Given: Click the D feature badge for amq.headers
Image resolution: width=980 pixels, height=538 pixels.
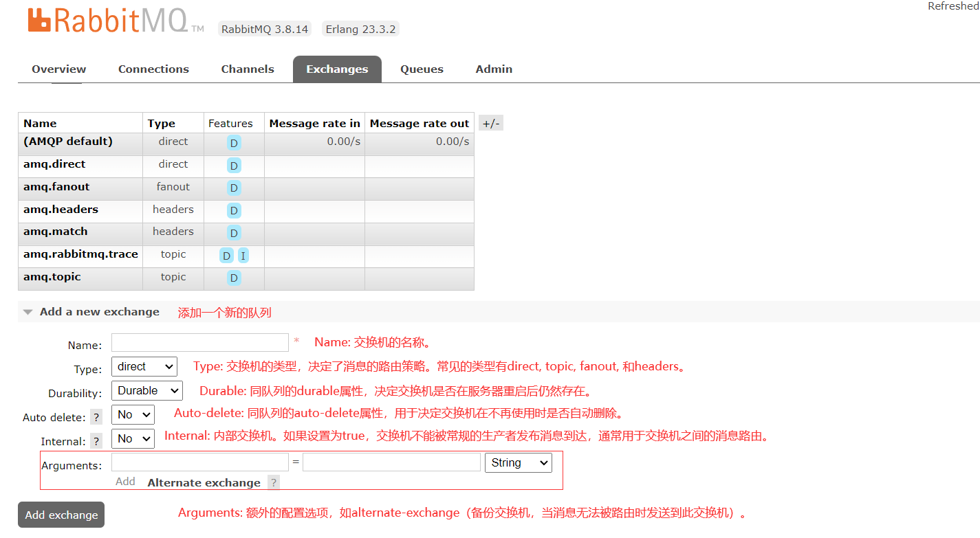Looking at the screenshot, I should coord(235,211).
